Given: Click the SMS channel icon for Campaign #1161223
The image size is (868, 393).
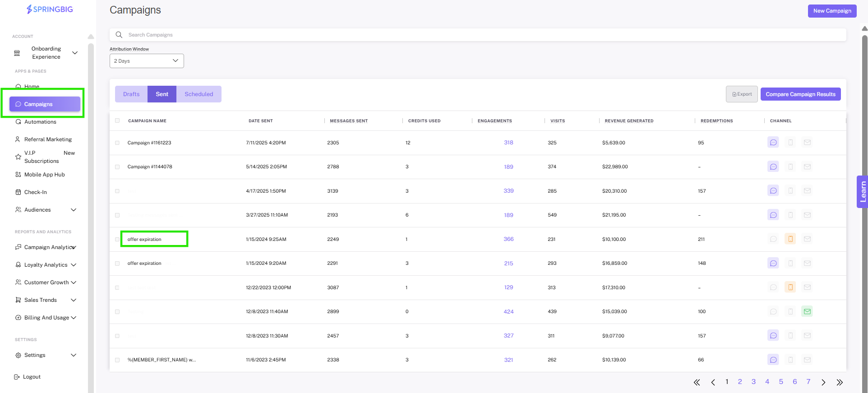Looking at the screenshot, I should [x=773, y=143].
